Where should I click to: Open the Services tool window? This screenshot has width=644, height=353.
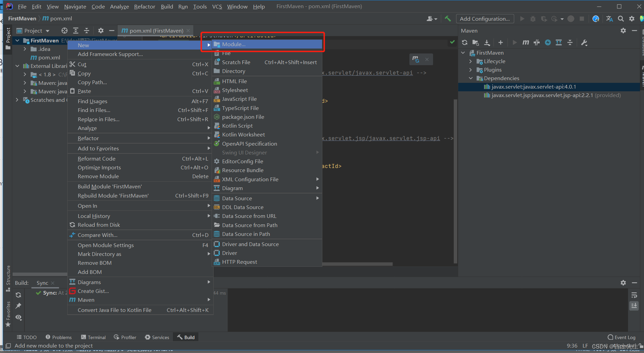(x=157, y=337)
